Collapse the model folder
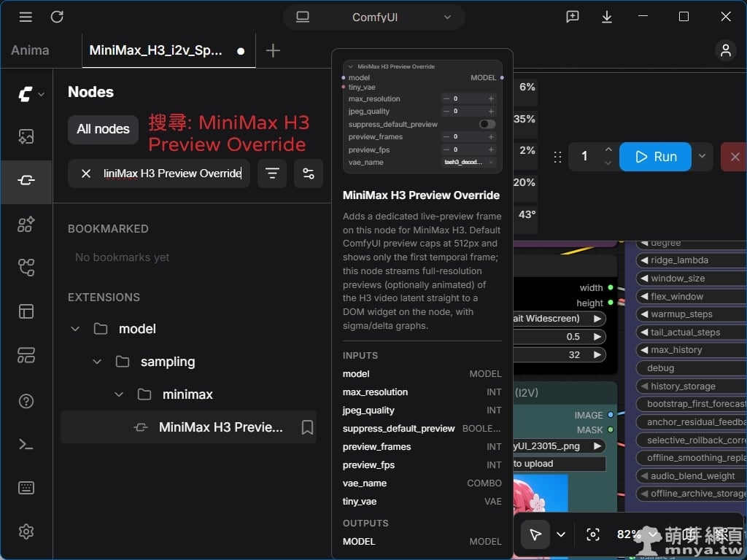 pyautogui.click(x=75, y=329)
